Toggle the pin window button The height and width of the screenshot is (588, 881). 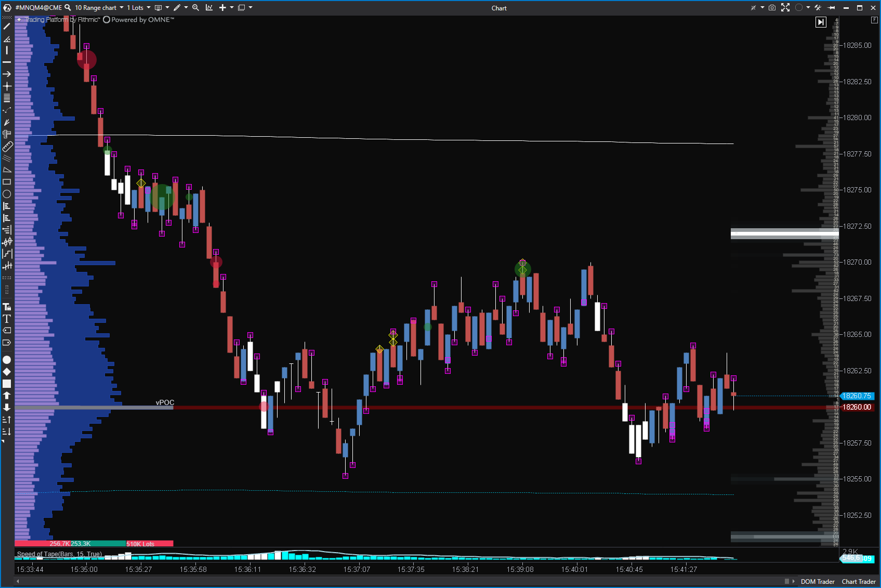click(x=832, y=8)
